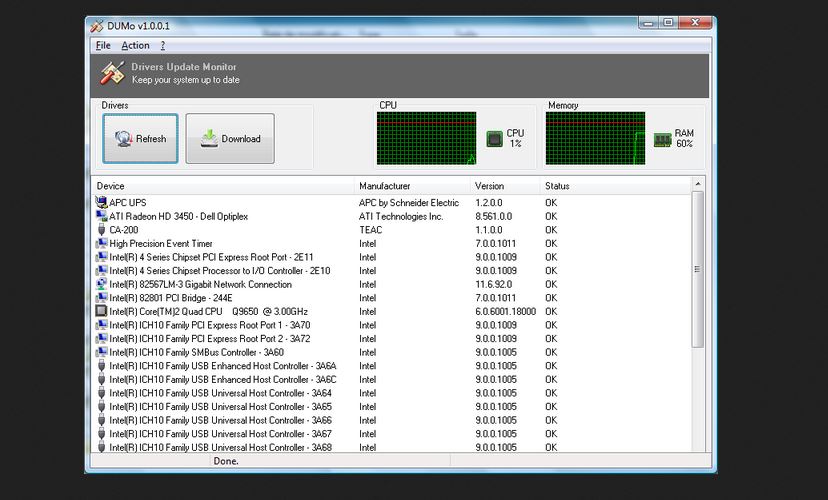This screenshot has width=828, height=500.
Task: Sort list by Version column header
Action: [x=505, y=186]
